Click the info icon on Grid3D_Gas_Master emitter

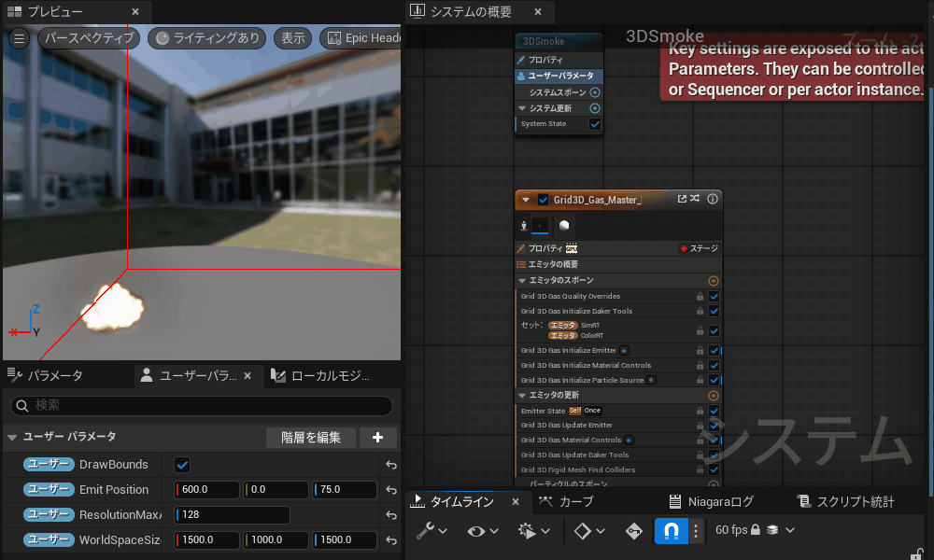713,199
